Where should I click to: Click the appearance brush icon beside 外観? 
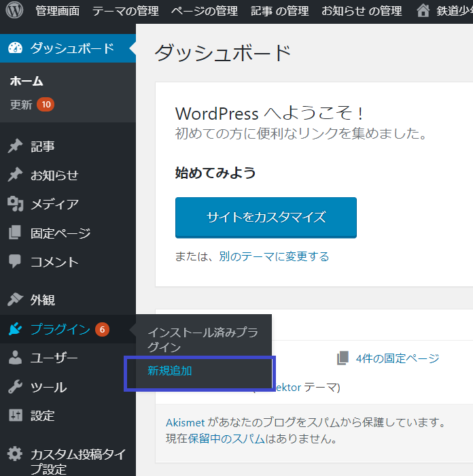tap(15, 299)
